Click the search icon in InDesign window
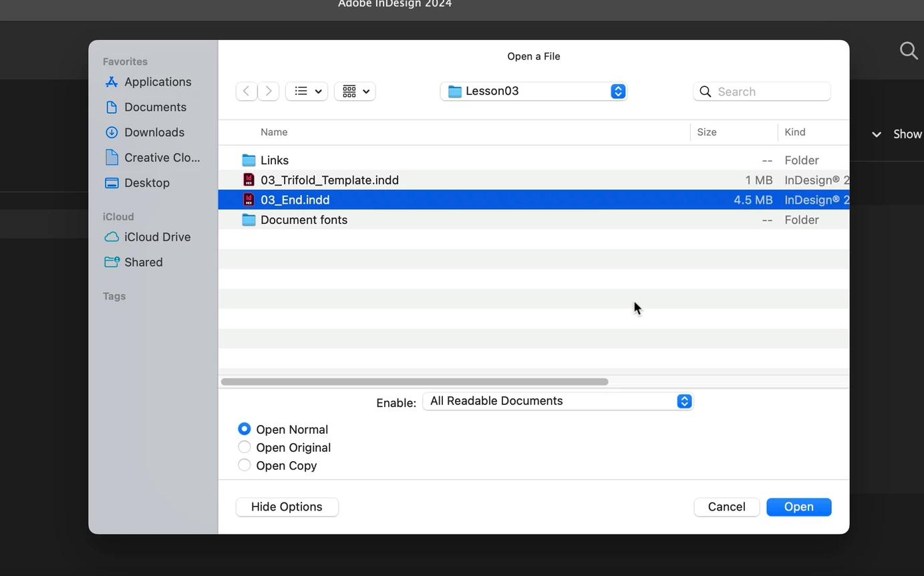The width and height of the screenshot is (924, 576). [x=909, y=51]
